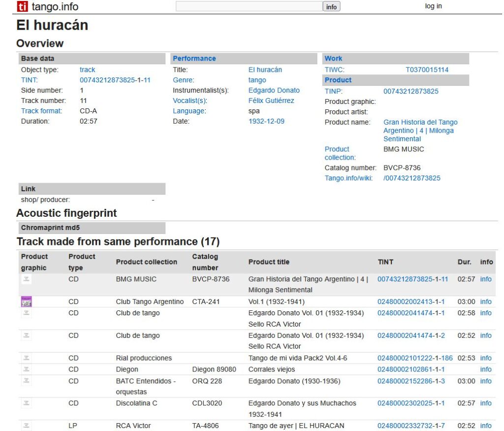Open TINT 02480002332732-1-7 link
This screenshot has height=431, width=504.
pos(411,426)
